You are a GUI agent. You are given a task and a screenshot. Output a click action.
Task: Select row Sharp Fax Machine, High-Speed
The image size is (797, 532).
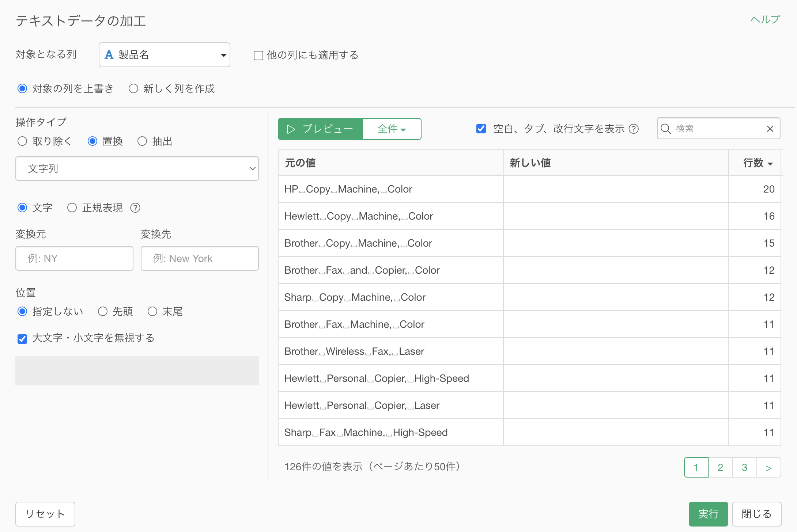[x=529, y=432]
